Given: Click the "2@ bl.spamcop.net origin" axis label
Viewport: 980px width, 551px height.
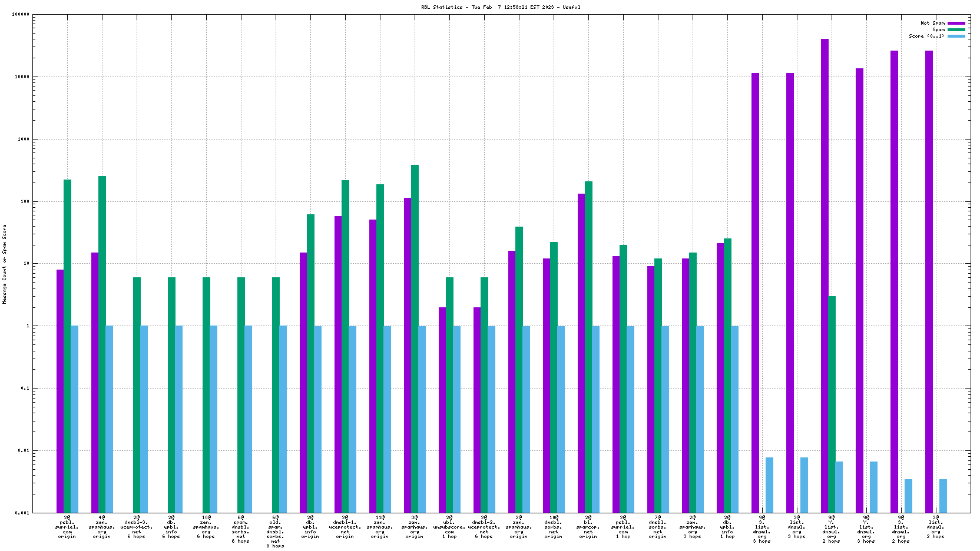Looking at the screenshot, I should (588, 527).
